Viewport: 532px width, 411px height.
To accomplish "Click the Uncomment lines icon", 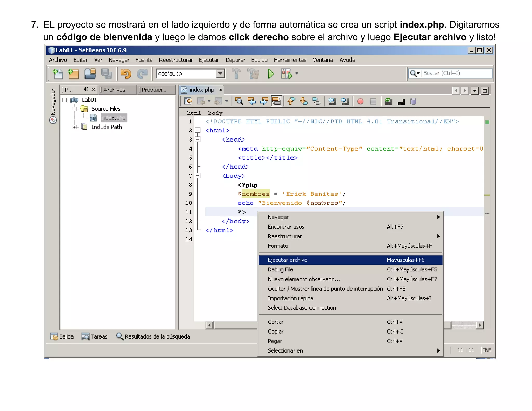I will click(401, 102).
